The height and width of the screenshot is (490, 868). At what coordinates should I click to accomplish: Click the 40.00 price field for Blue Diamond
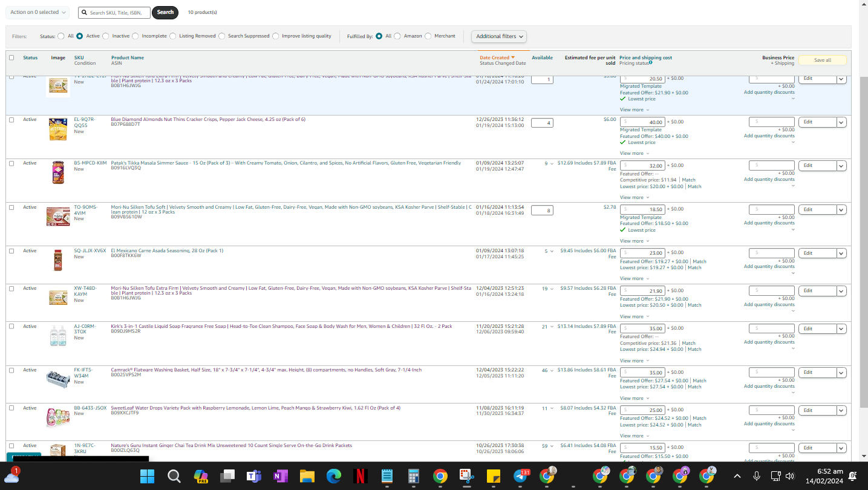click(643, 122)
